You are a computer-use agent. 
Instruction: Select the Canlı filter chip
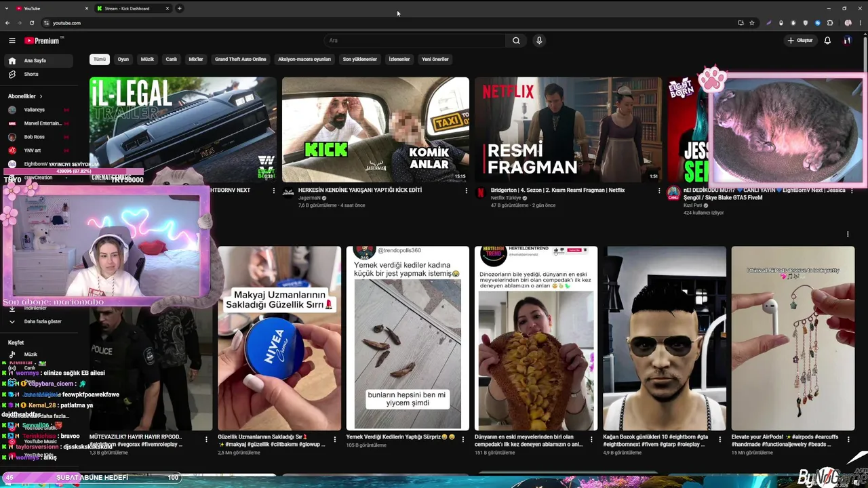[172, 60]
